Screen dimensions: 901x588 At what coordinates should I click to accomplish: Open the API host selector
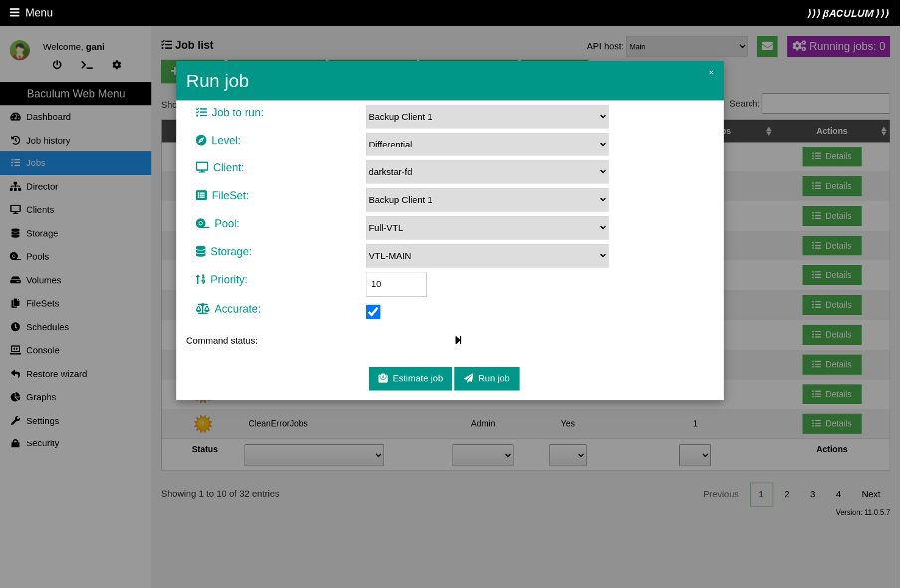[x=686, y=46]
